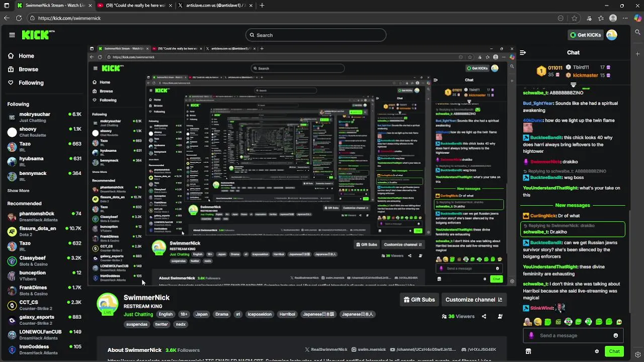
Task: Click SwimmerNick's LIVE avatar below the stream
Action: pos(108,304)
